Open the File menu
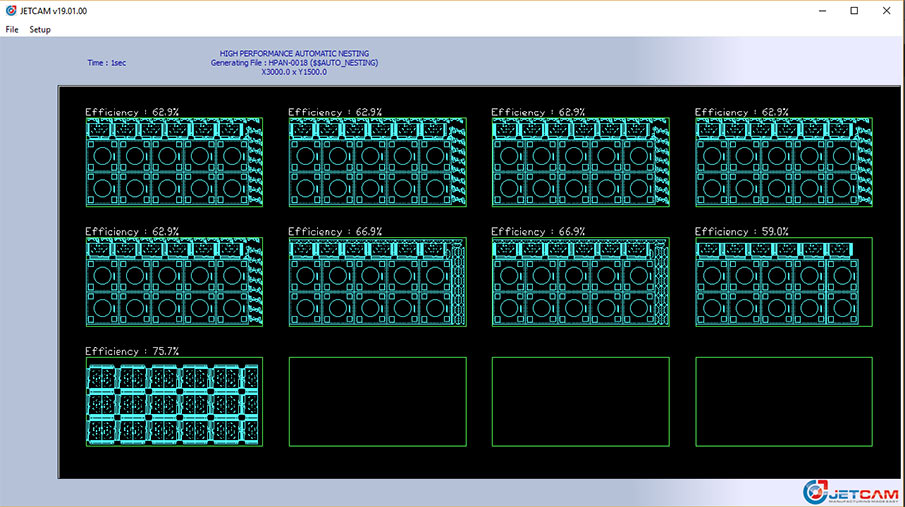The image size is (905, 507). (12, 29)
